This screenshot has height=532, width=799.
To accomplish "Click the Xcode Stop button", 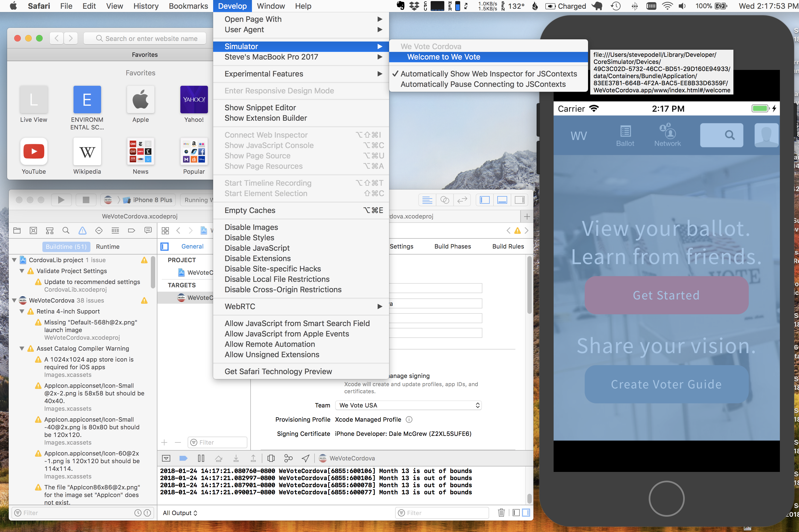I will [x=86, y=200].
